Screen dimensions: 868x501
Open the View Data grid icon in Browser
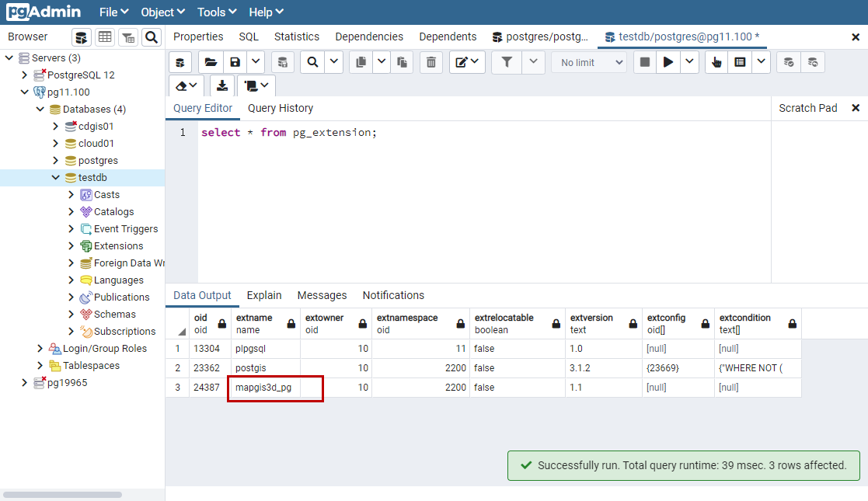(104, 37)
